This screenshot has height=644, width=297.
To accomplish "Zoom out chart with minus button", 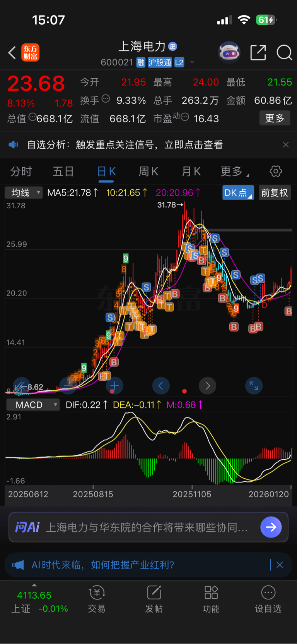I will click(68, 386).
